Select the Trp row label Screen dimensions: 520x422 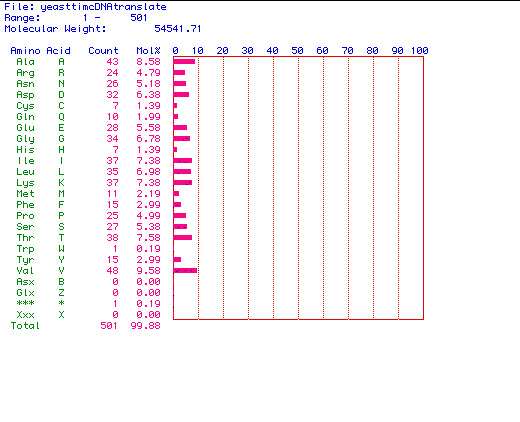point(25,249)
